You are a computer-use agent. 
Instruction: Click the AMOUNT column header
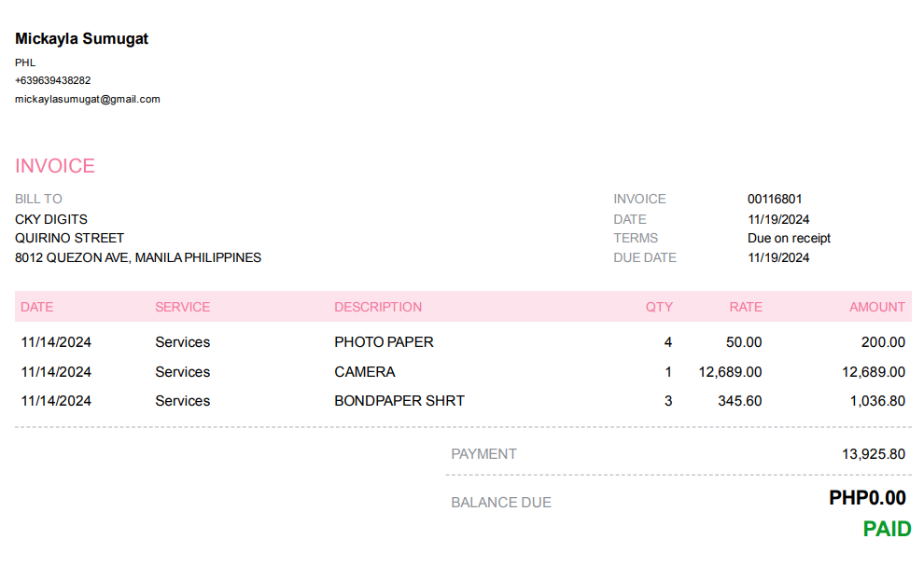pos(876,307)
